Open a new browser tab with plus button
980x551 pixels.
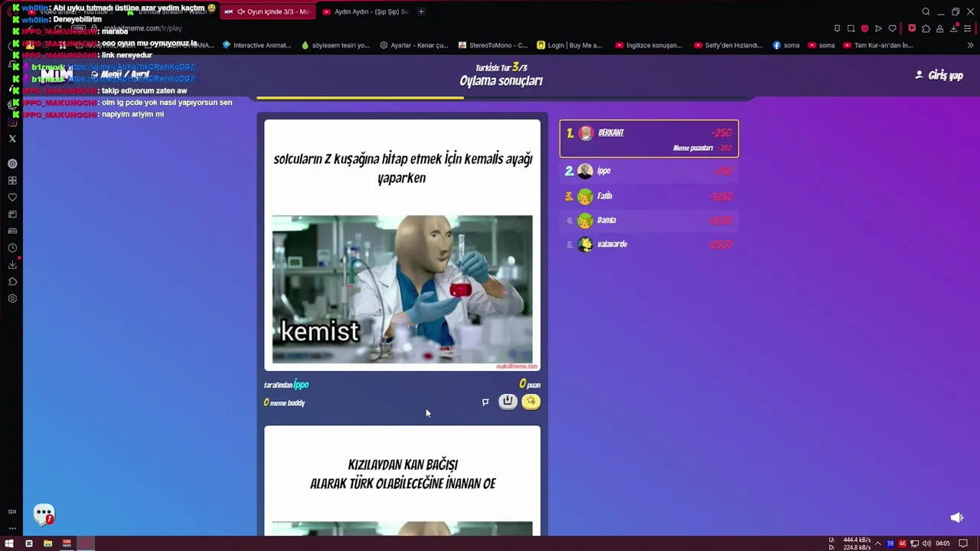click(x=421, y=11)
